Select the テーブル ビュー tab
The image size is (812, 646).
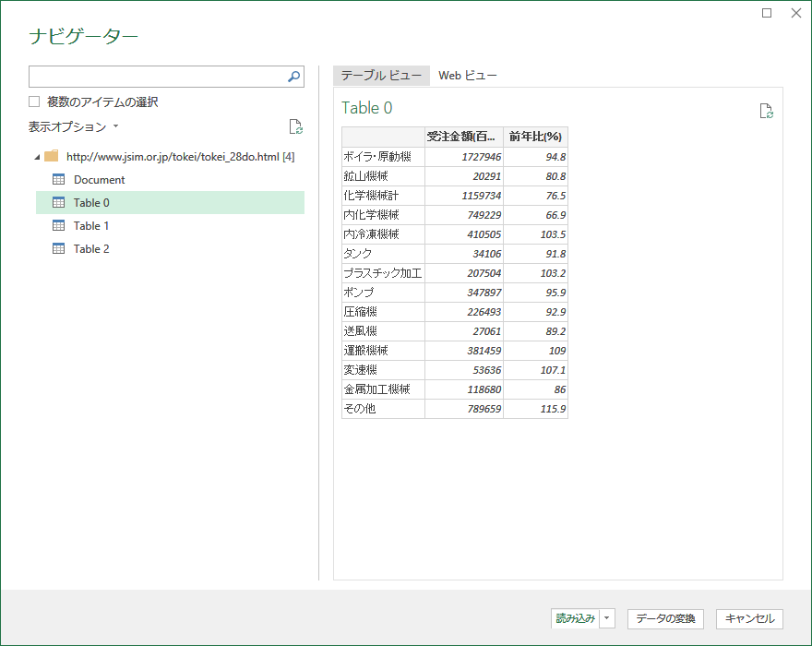(381, 76)
